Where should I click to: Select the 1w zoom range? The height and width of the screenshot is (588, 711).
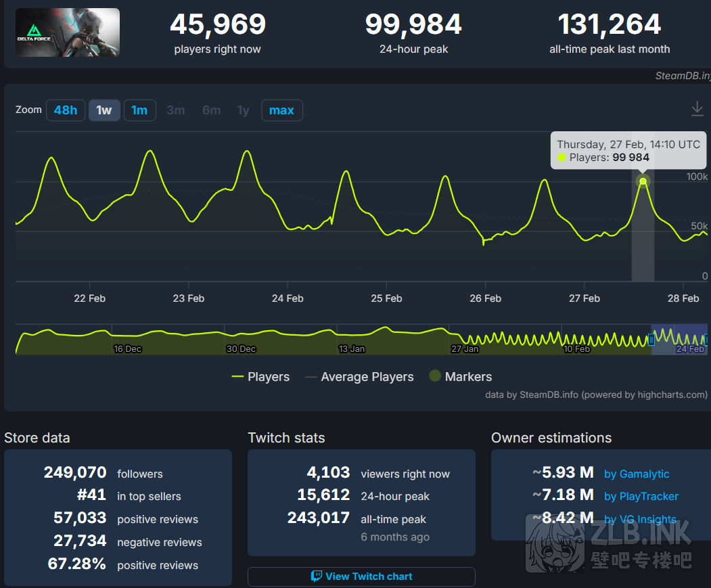pyautogui.click(x=104, y=110)
